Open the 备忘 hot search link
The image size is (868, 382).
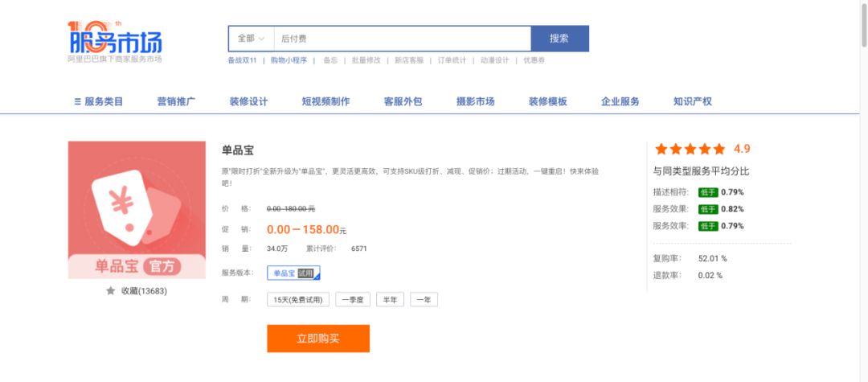click(330, 60)
